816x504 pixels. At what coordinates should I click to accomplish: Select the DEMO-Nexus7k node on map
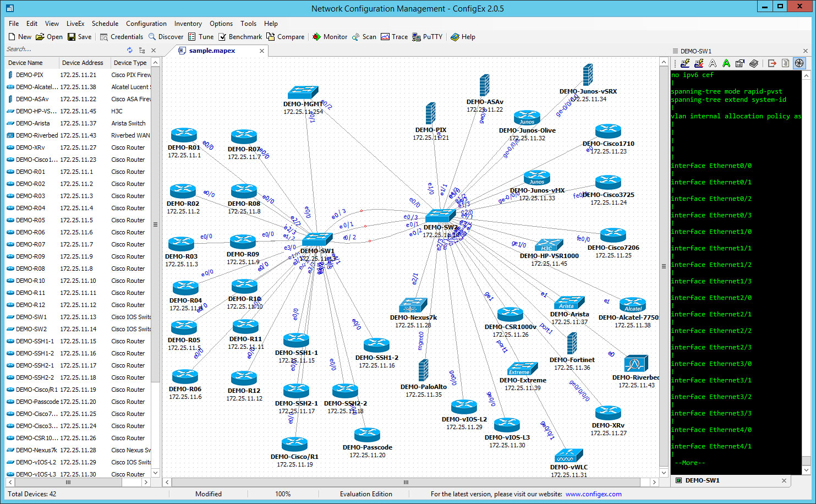pyautogui.click(x=413, y=305)
